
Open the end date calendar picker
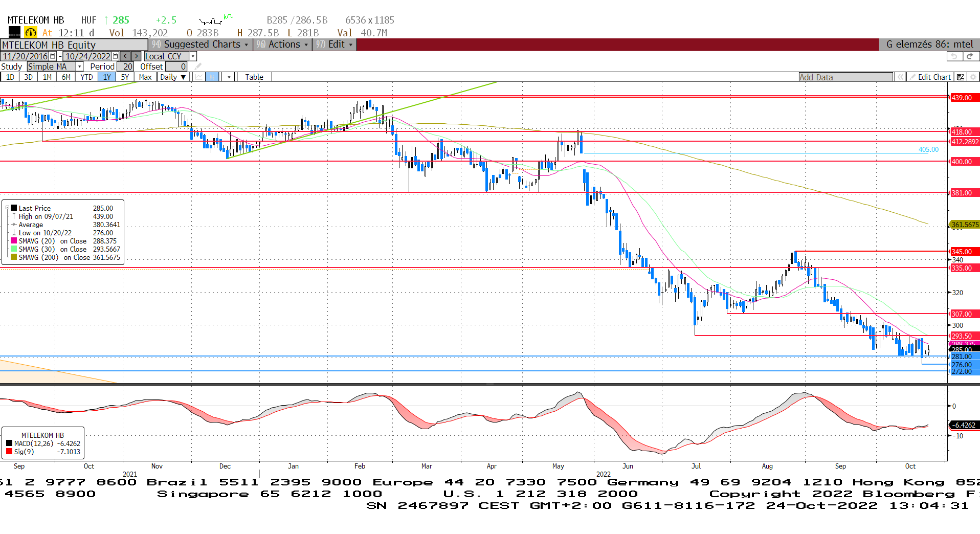coord(115,56)
